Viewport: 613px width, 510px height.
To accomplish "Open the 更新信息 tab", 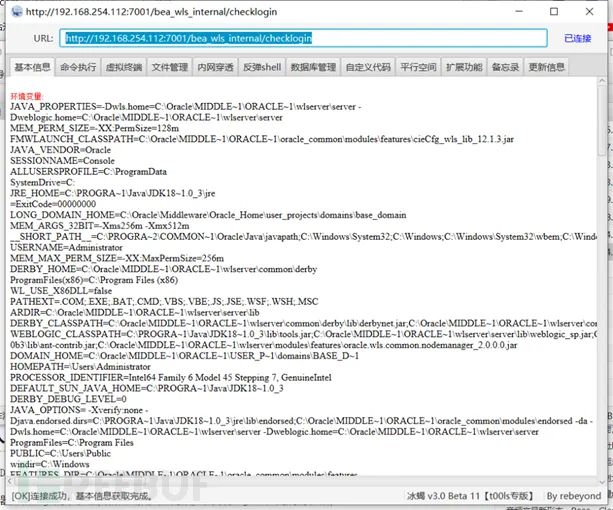I will click(547, 67).
